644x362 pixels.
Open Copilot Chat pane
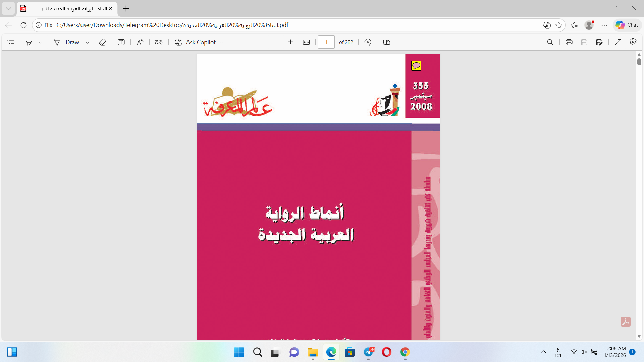point(627,25)
